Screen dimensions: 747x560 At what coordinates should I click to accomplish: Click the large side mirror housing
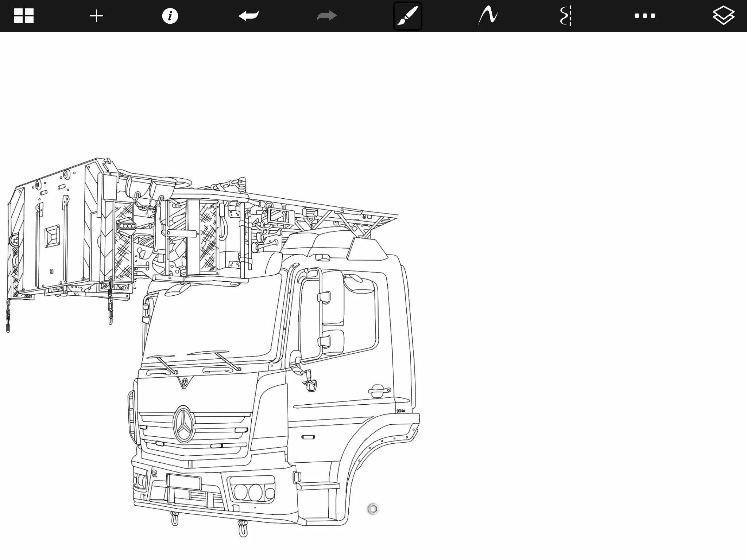click(333, 297)
